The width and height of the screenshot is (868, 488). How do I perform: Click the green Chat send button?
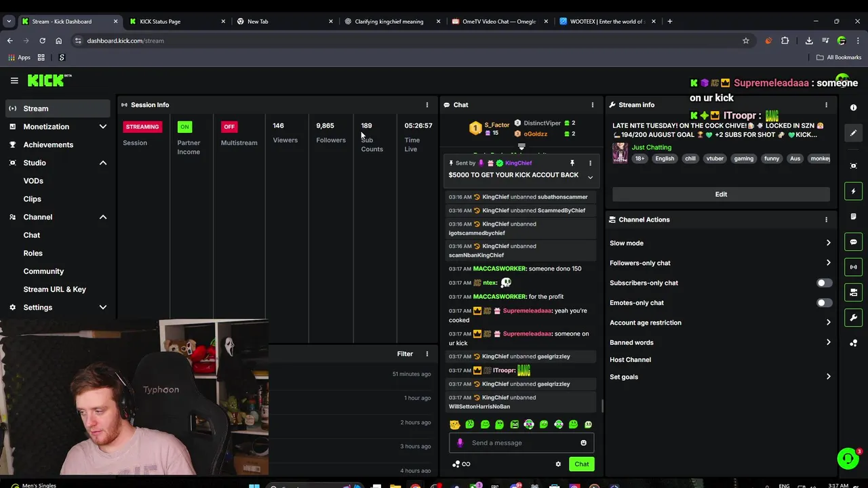pos(582,464)
